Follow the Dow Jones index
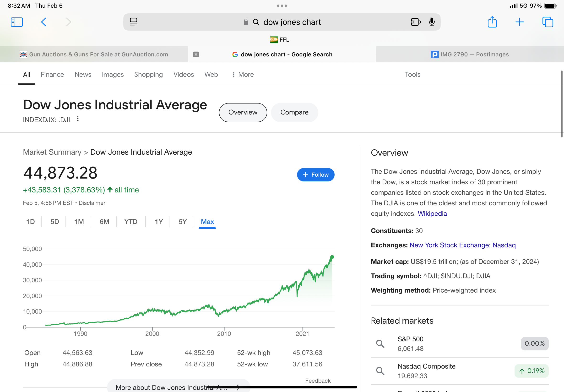The height and width of the screenshot is (392, 564). 315,175
